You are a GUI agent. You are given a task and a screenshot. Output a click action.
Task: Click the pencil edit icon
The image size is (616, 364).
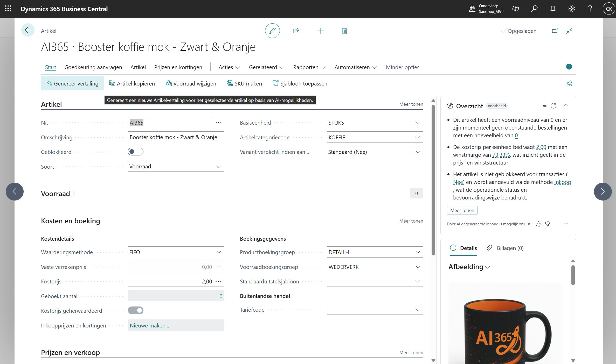pos(272,31)
